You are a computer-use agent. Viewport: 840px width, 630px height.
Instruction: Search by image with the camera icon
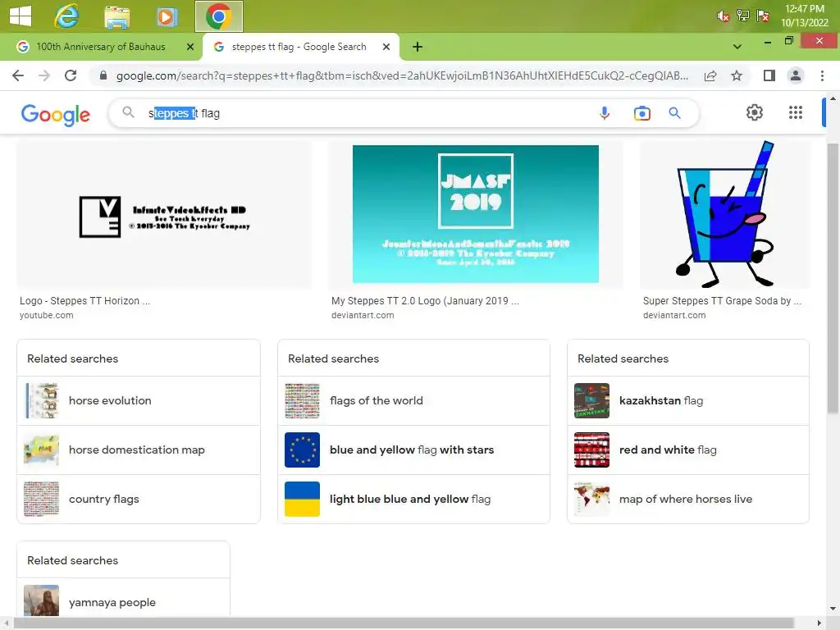[641, 113]
